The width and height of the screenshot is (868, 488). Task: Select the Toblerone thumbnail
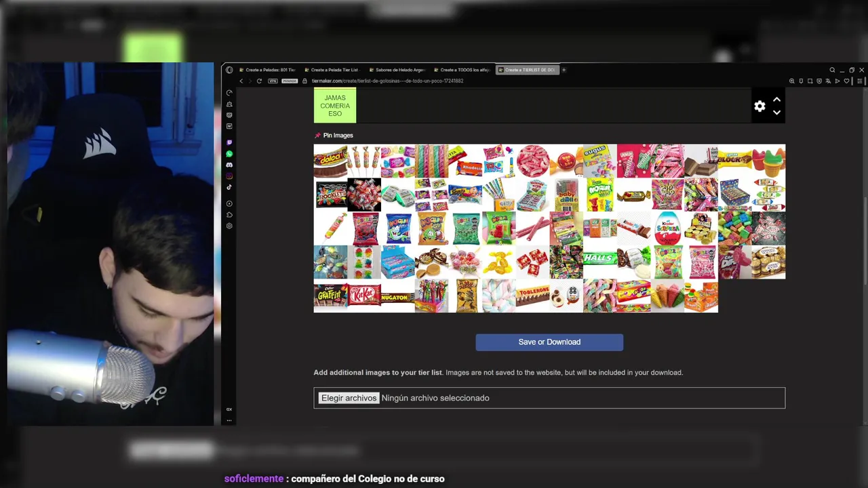(532, 296)
